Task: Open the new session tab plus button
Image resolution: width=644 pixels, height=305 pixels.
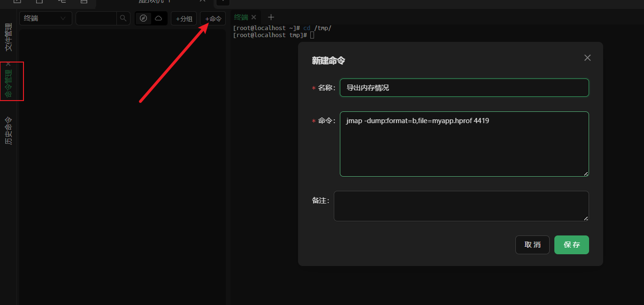Action: point(271,17)
